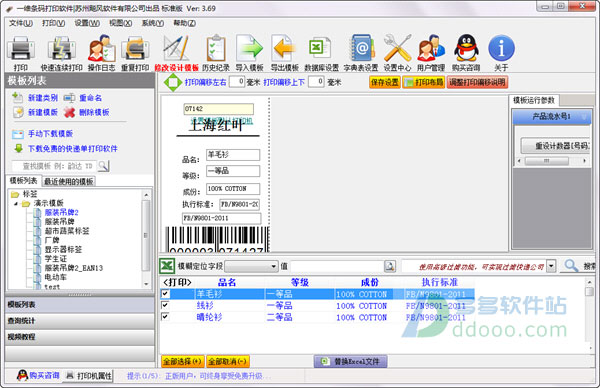
Task: Click the 手动下载模板 download icon
Action: pyautogui.click(x=18, y=134)
